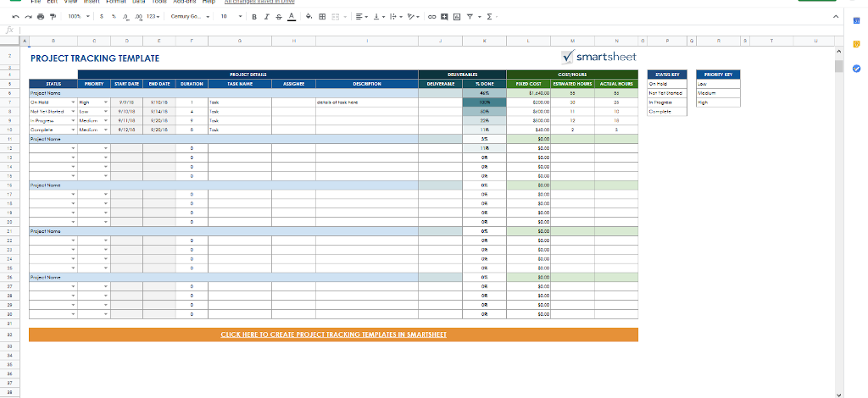Apply strikethrough formatting
The width and height of the screenshot is (868, 398).
coord(279,17)
